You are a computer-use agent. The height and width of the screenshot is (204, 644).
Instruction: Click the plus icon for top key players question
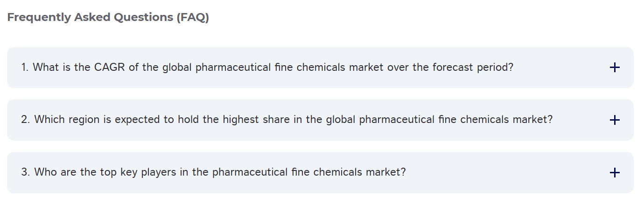pos(615,173)
